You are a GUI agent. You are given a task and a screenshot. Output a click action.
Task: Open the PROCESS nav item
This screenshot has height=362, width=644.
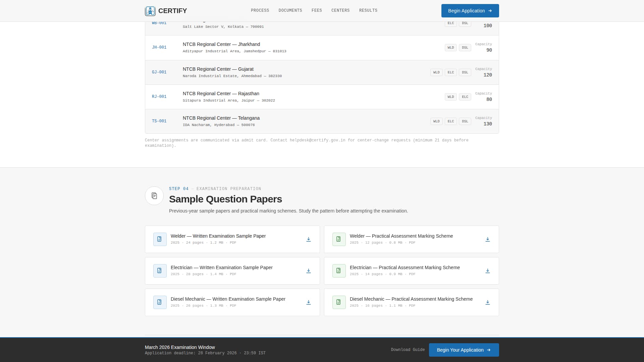[260, 10]
